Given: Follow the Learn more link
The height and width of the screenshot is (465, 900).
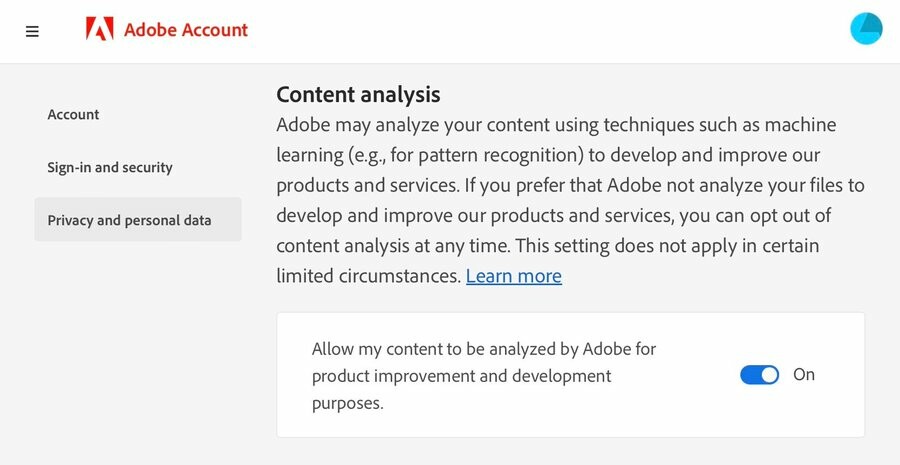Looking at the screenshot, I should 513,276.
